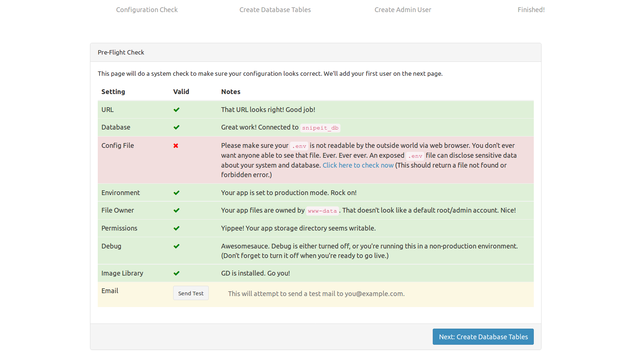Click the Debug setting label

111,246
